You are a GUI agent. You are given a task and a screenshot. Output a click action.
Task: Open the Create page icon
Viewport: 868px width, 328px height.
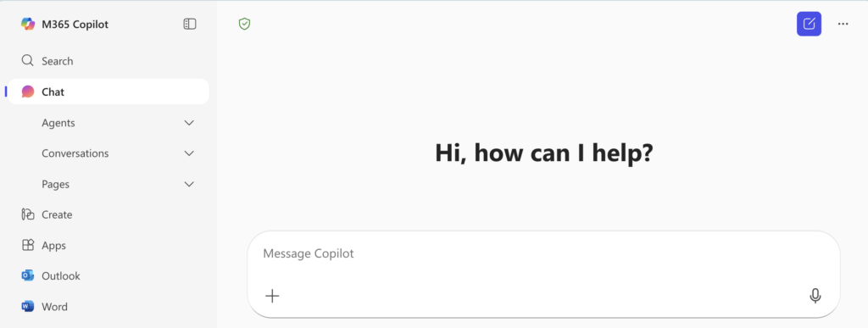[x=28, y=214]
